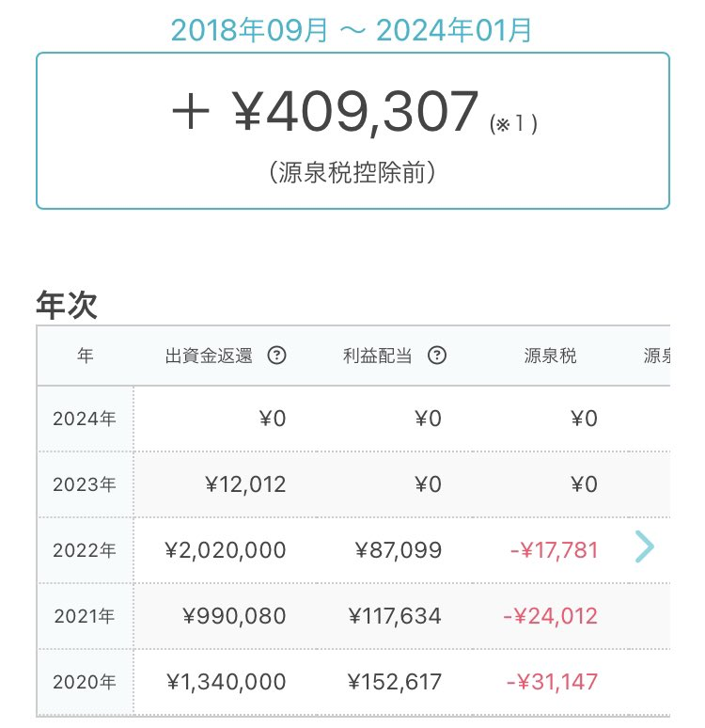Click the 出資金返還 column header
The image size is (705, 728).
point(209,356)
